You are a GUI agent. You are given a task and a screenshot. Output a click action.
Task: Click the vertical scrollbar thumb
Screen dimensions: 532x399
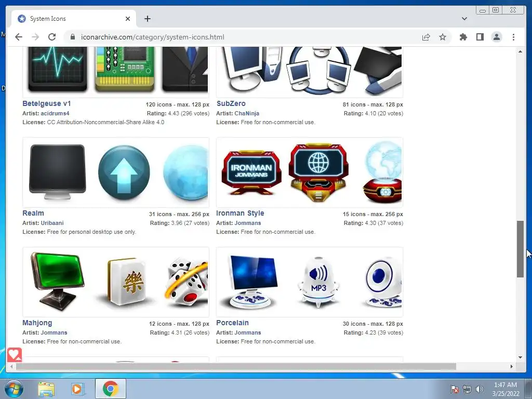point(520,249)
